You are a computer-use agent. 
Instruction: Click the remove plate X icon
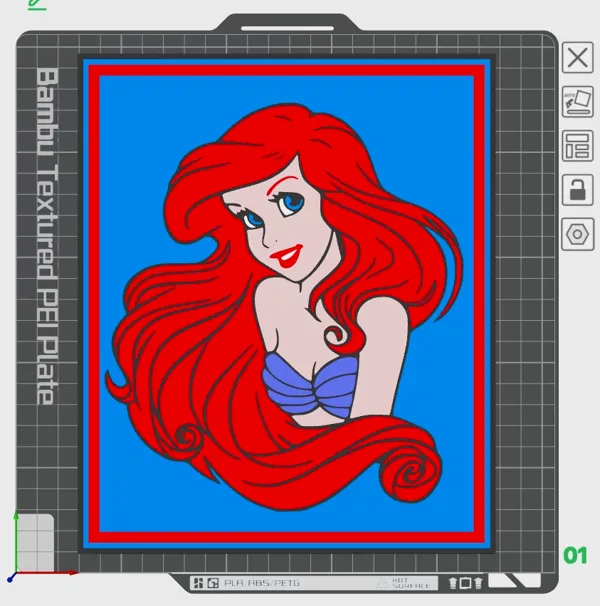[x=577, y=58]
